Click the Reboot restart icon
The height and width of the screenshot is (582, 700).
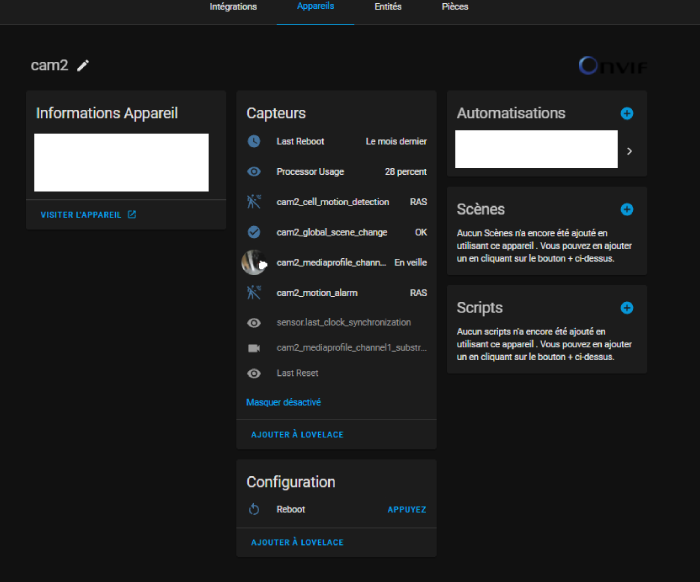pos(254,509)
